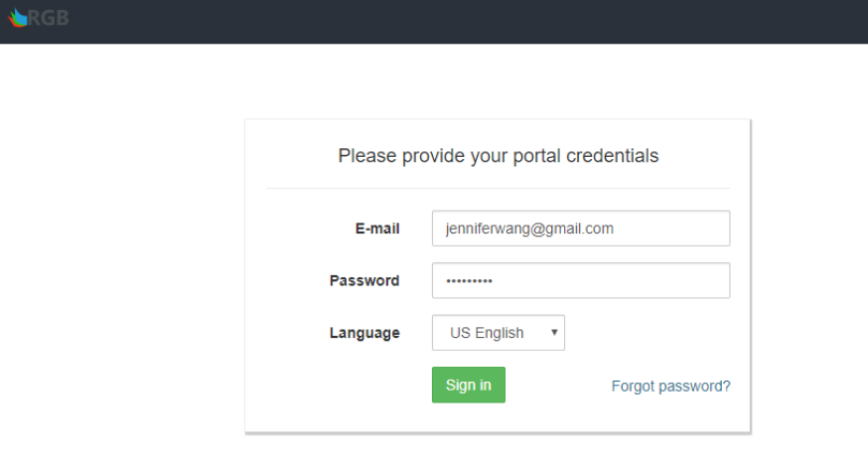Click the US English text in selector
This screenshot has height=476, width=868.
click(x=487, y=333)
